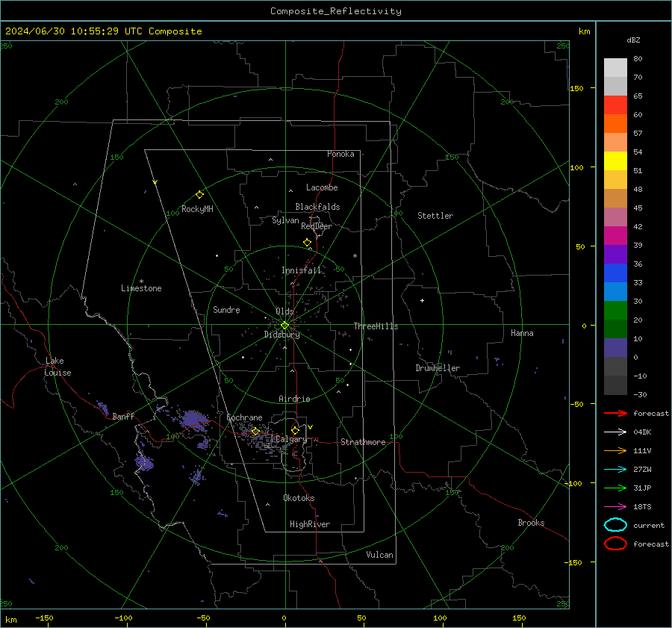Image resolution: width=672 pixels, height=628 pixels.
Task: Select the yellow 51-54 dBZ swatch
Action: point(615,161)
